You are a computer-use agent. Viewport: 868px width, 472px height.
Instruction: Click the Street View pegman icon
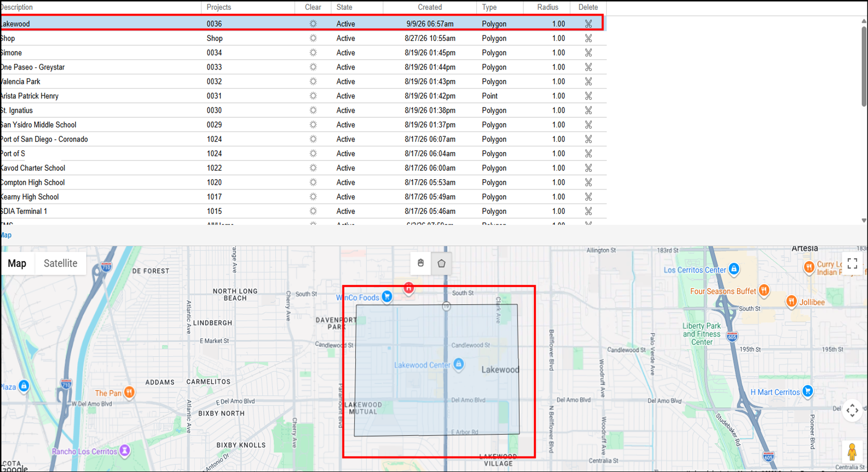[x=852, y=452]
